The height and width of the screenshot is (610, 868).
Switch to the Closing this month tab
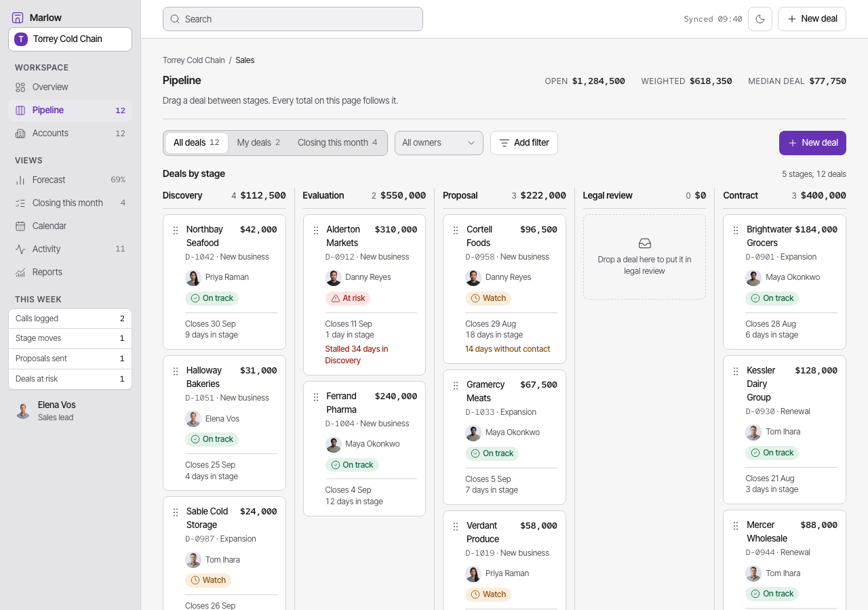tap(338, 143)
